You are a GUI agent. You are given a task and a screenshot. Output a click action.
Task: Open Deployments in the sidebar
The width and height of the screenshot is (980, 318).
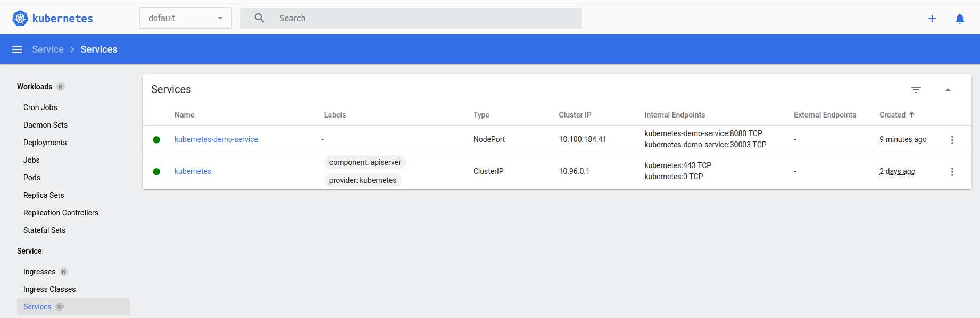(x=45, y=143)
